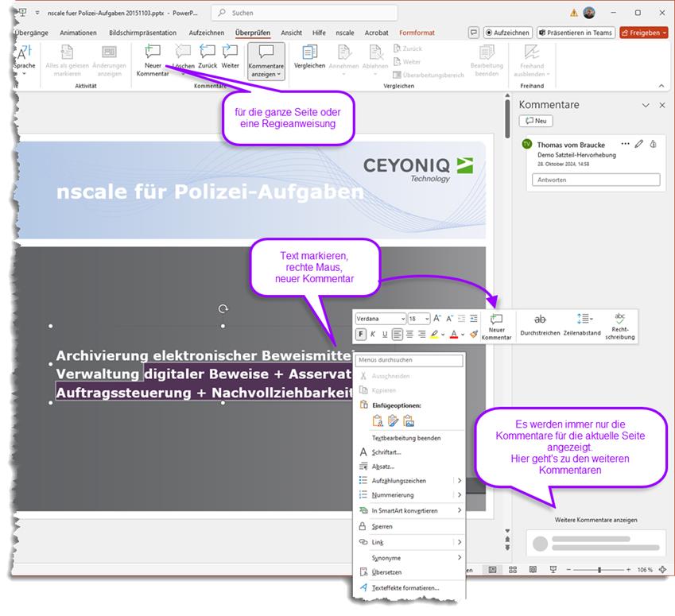Click Präsentieren in Teams button
Image resolution: width=675 pixels, height=616 pixels.
click(x=575, y=33)
